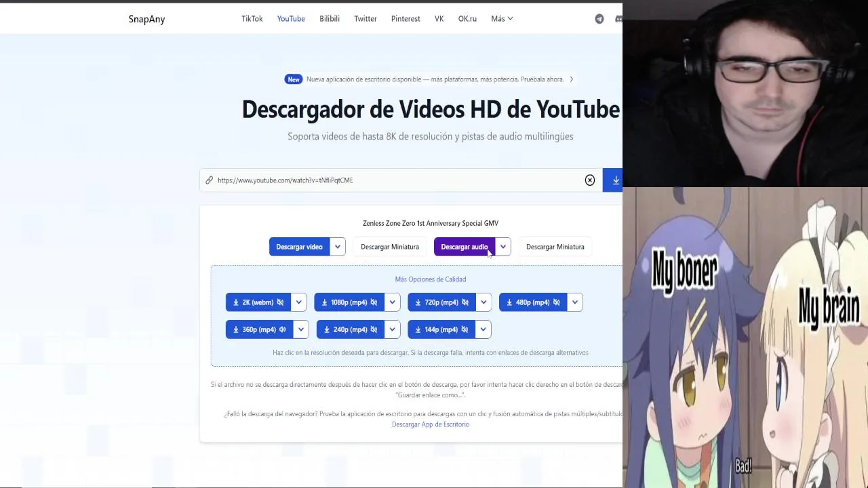Download 360p (mp4) video
868x488 pixels.
(259, 329)
